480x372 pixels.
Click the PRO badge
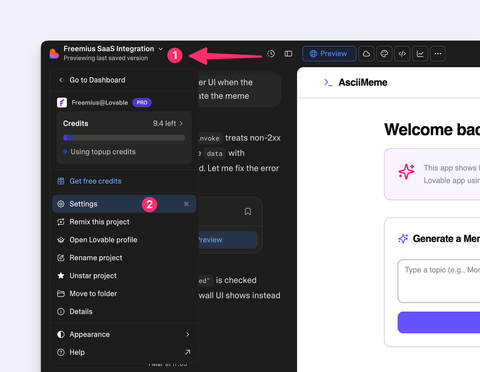coord(142,103)
